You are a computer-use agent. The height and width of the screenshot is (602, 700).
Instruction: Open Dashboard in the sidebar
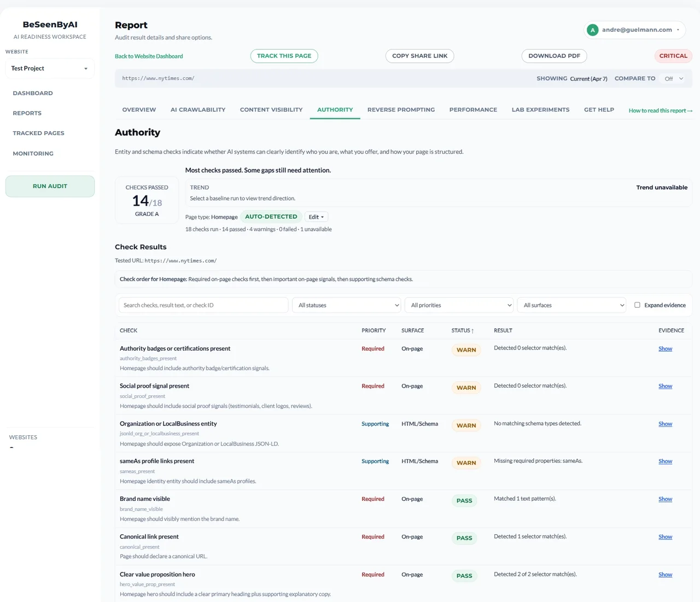click(33, 93)
